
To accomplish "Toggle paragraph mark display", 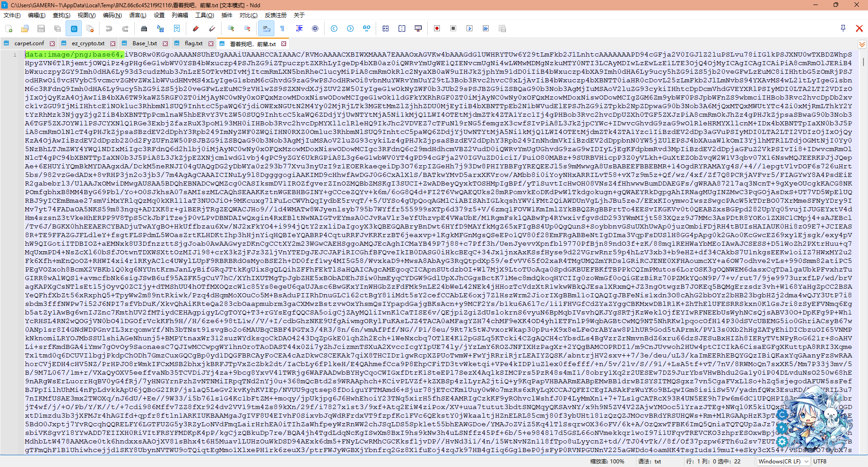I will click(x=283, y=28).
